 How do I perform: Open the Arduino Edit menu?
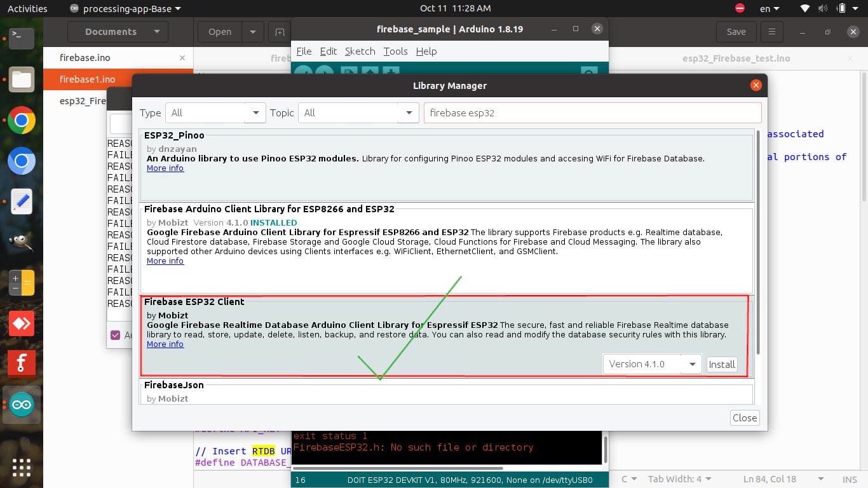tap(329, 51)
